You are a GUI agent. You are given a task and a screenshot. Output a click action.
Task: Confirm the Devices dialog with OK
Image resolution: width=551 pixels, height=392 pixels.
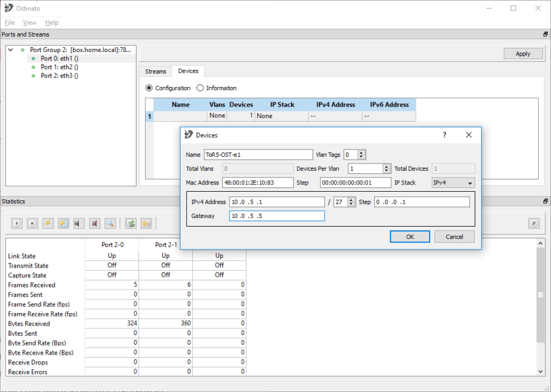(410, 236)
